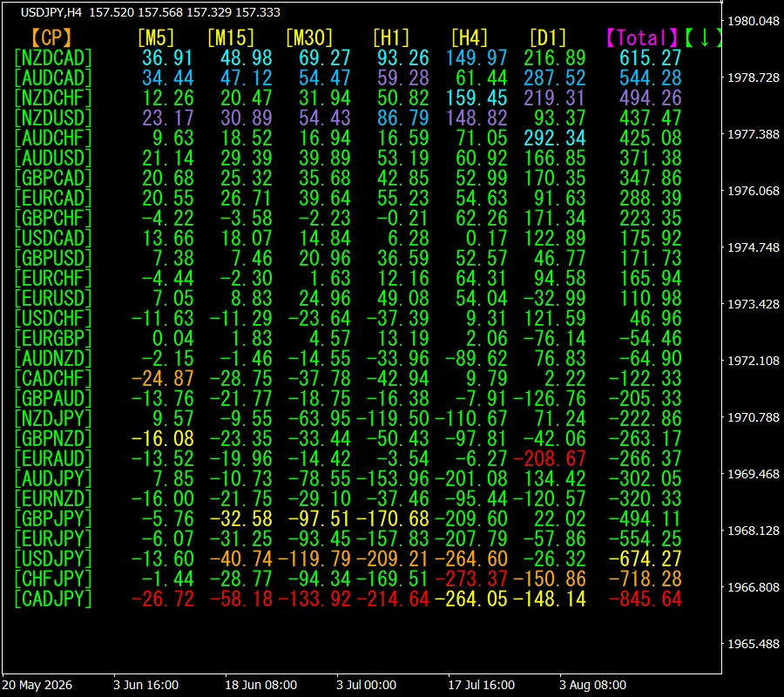The height and width of the screenshot is (697, 784).
Task: Select the yellow H1 value -170.68
Action: pyautogui.click(x=393, y=518)
